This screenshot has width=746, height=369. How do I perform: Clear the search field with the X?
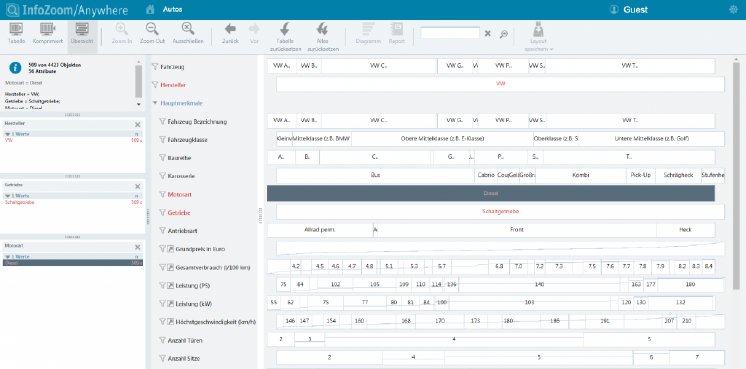pyautogui.click(x=488, y=33)
